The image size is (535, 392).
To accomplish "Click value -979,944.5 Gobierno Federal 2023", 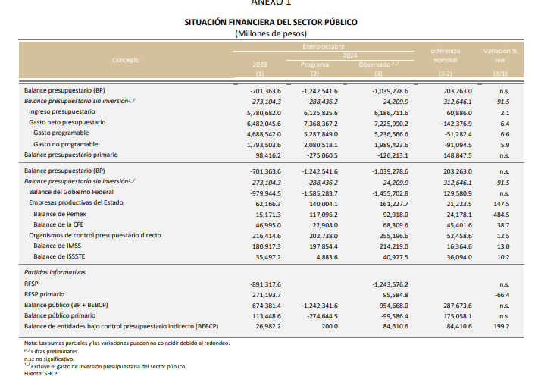I will (x=265, y=193).
